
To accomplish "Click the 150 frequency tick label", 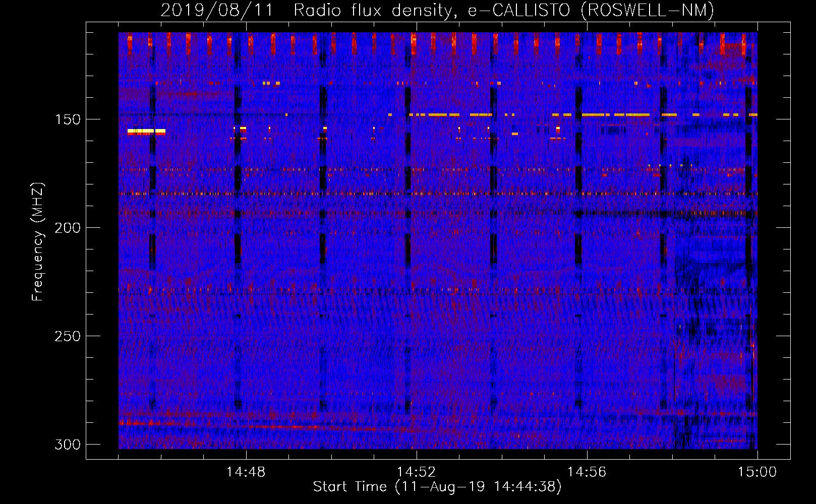I will pyautogui.click(x=68, y=119).
